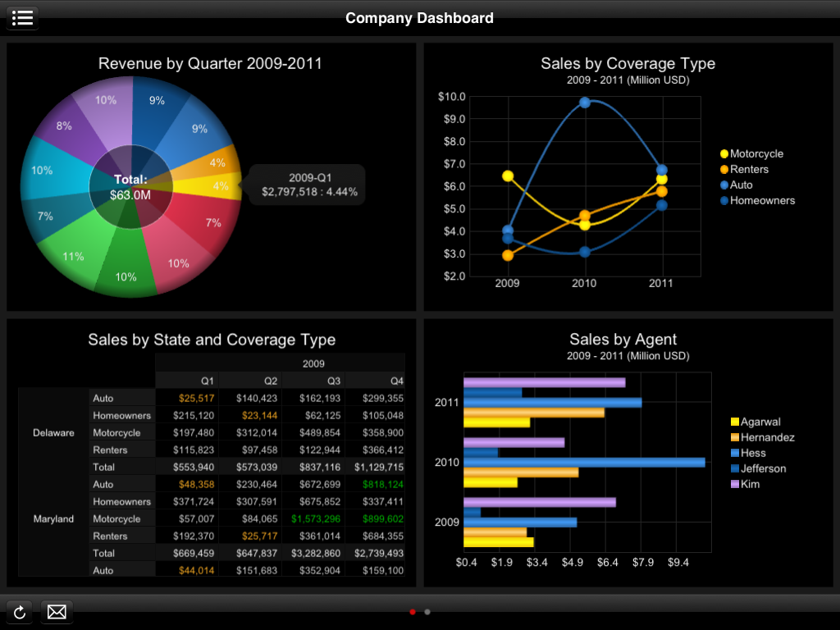Select the yellow 2009-Q1 pie slice

click(220, 185)
